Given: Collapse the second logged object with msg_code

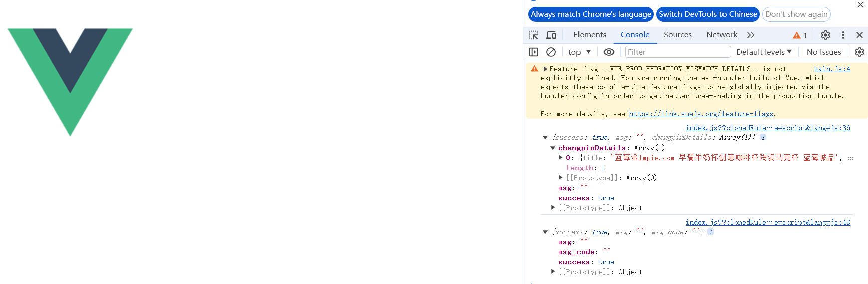Looking at the screenshot, I should (x=545, y=232).
